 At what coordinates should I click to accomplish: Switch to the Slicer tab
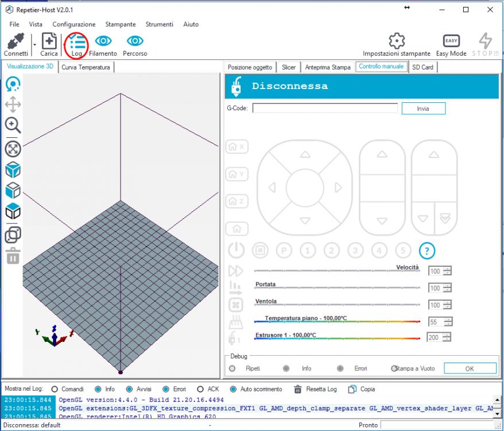289,67
